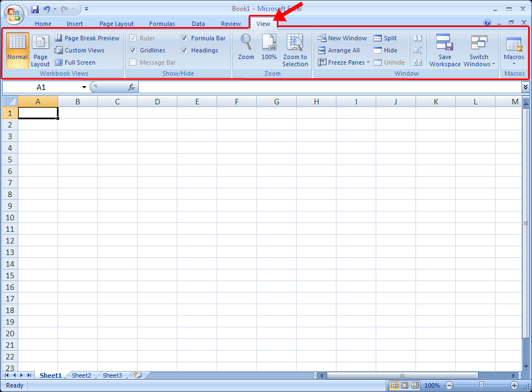The width and height of the screenshot is (532, 392).
Task: Switch to the Sheet3 tab
Action: pyautogui.click(x=112, y=375)
